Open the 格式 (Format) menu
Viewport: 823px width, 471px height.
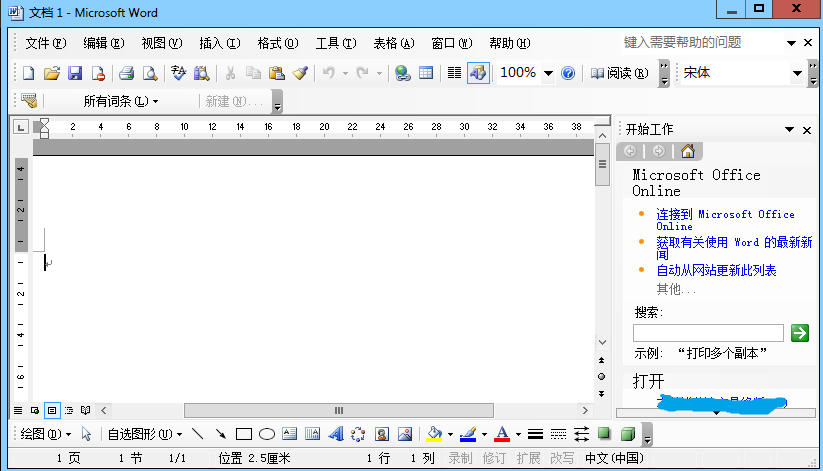(277, 43)
